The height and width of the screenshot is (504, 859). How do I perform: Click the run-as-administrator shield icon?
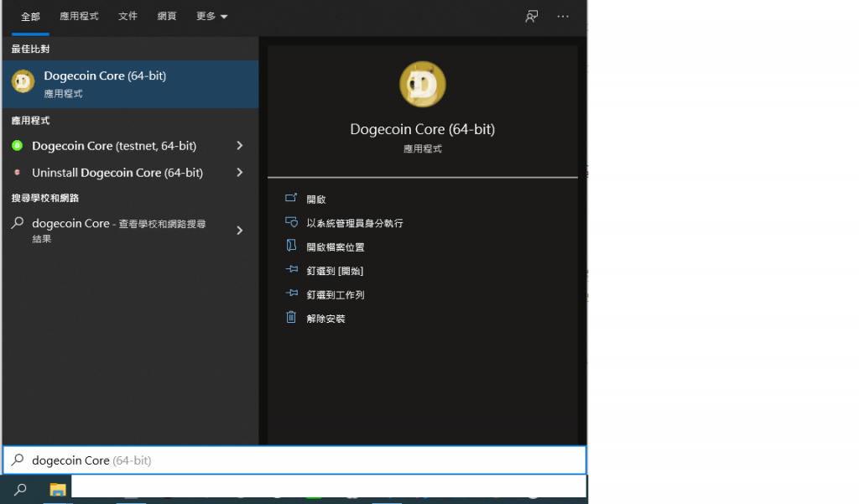click(291, 222)
